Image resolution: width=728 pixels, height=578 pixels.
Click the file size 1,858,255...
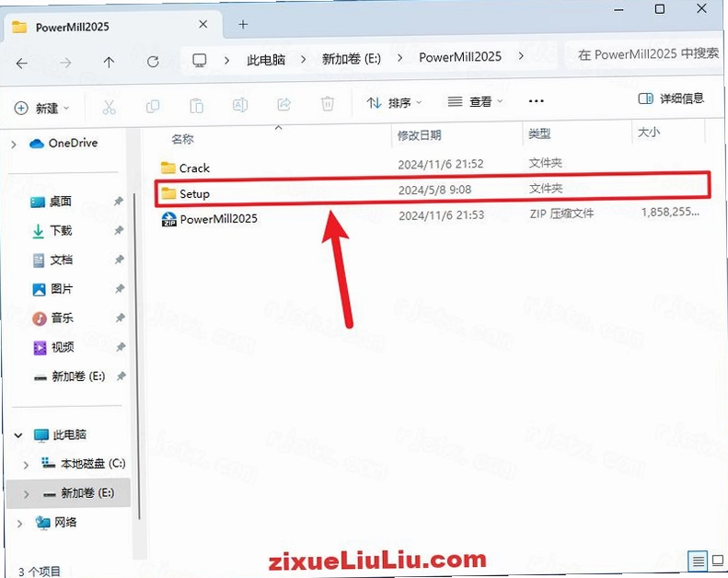[x=670, y=213]
